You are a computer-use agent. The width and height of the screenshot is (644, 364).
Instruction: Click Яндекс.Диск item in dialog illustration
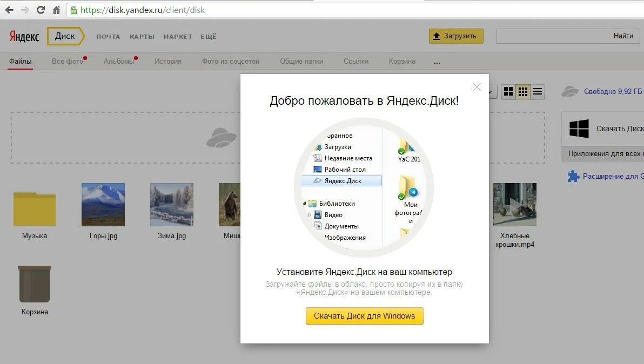click(341, 181)
